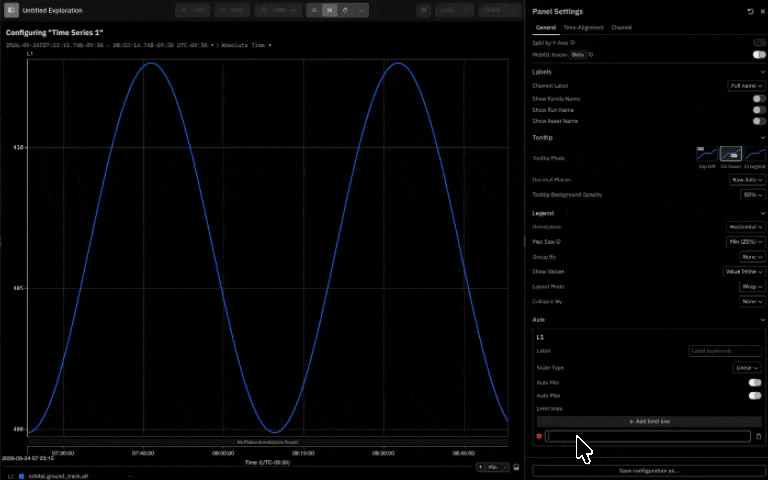Disable the Auto Min switch
Screen dimensions: 768x480
tap(755, 383)
